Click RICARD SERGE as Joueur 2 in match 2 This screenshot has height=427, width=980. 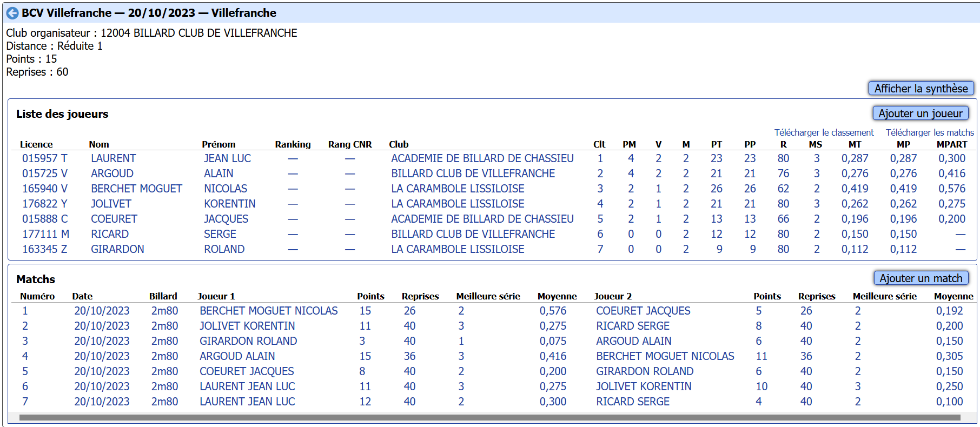pyautogui.click(x=633, y=326)
